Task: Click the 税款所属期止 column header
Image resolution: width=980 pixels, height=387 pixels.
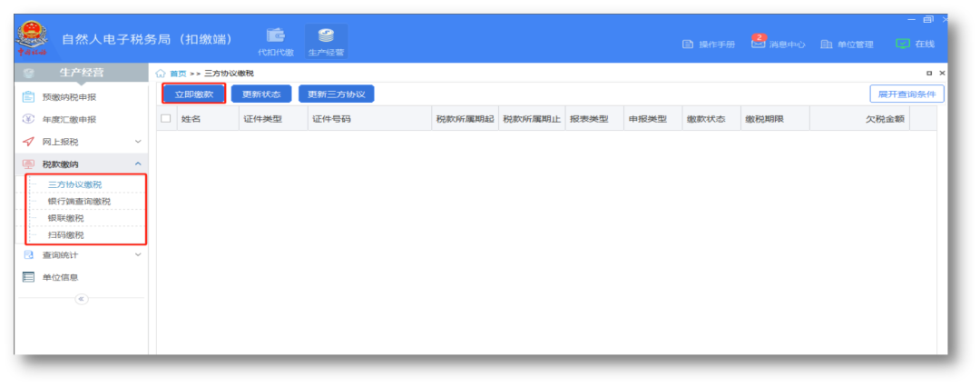Action: pos(532,119)
